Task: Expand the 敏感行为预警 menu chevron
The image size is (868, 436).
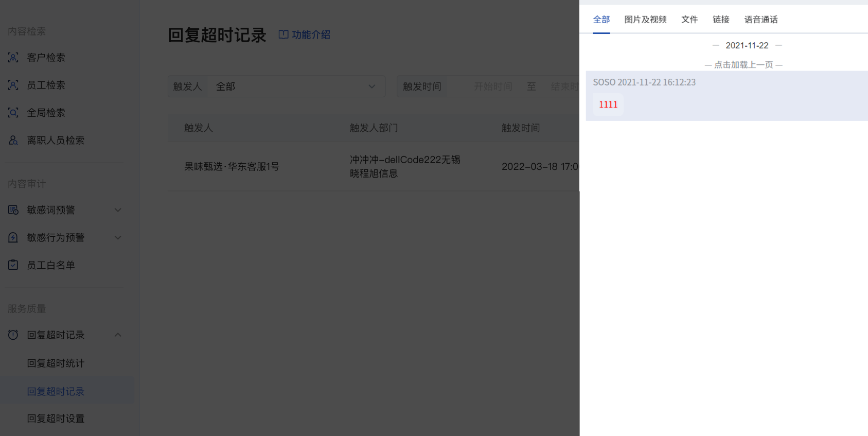Action: [x=118, y=237]
